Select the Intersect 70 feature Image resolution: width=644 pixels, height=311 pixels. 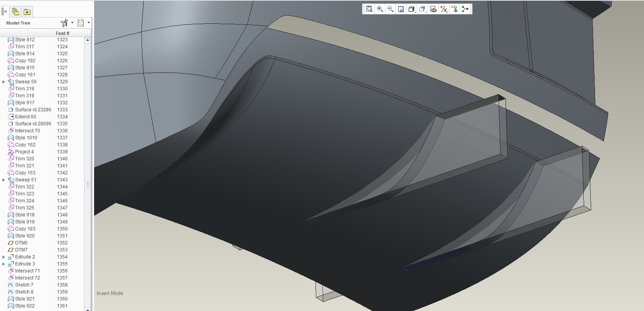(x=28, y=131)
